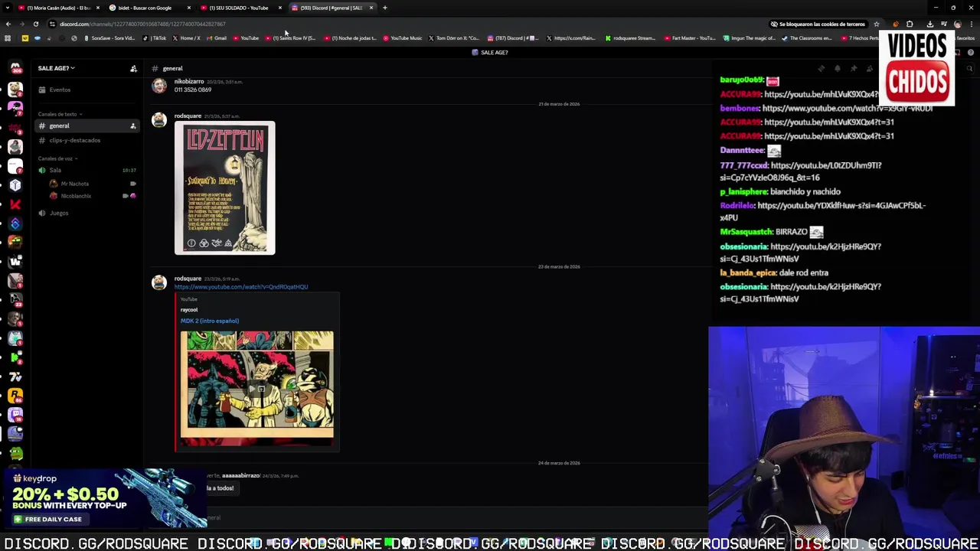This screenshot has height=551, width=980.
Task: Click the Led Zeppelin poster image
Action: point(224,188)
